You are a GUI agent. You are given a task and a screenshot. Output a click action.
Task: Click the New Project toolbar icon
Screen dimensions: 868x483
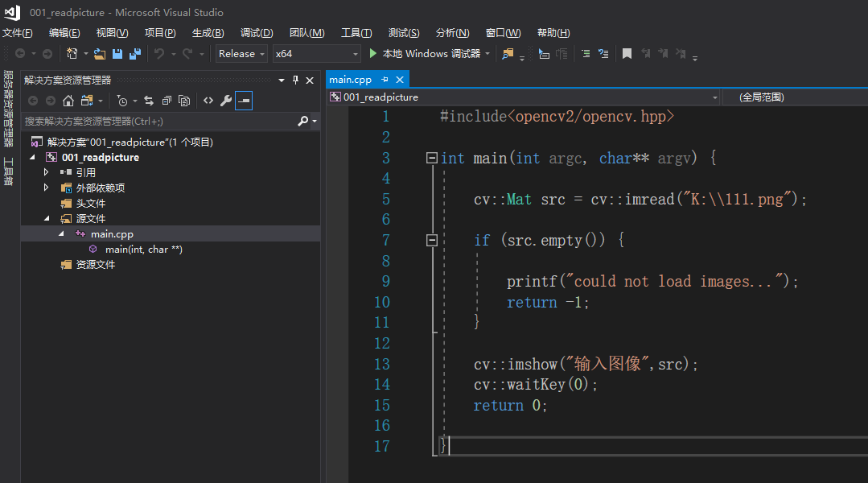pos(72,54)
